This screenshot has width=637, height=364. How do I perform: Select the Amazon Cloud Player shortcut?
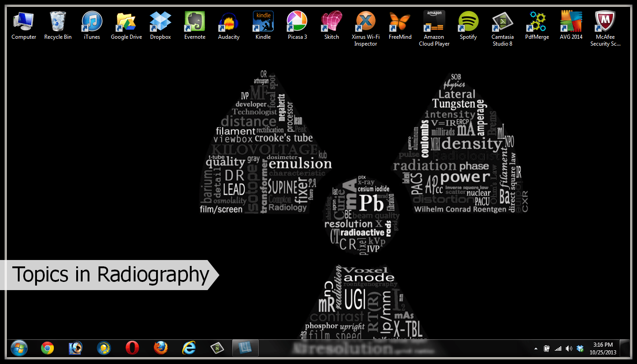pos(434,29)
